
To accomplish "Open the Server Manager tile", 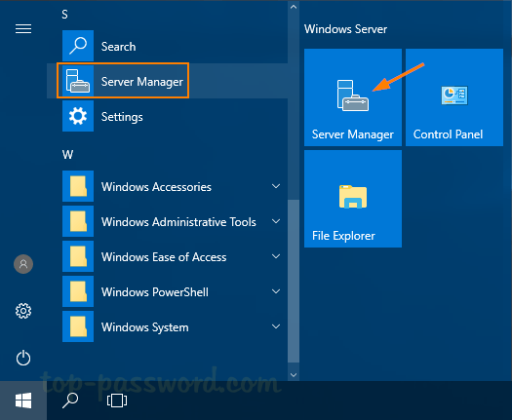I will pos(353,97).
